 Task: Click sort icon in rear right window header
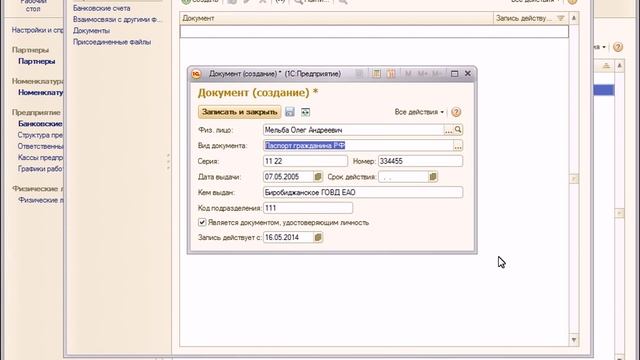pos(606,66)
